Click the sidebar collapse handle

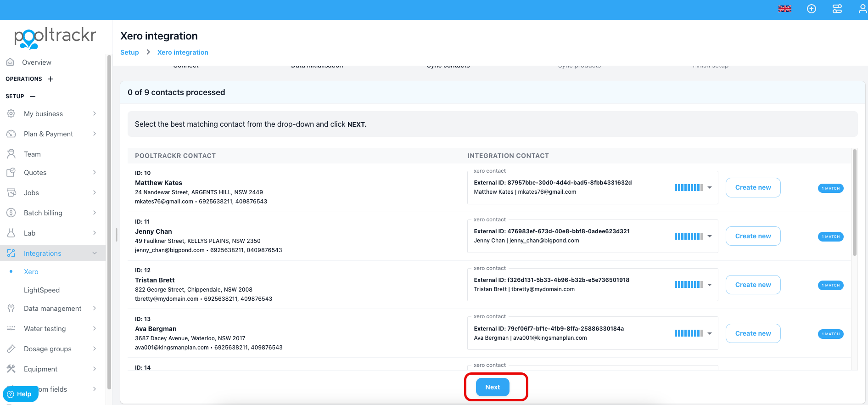point(117,235)
